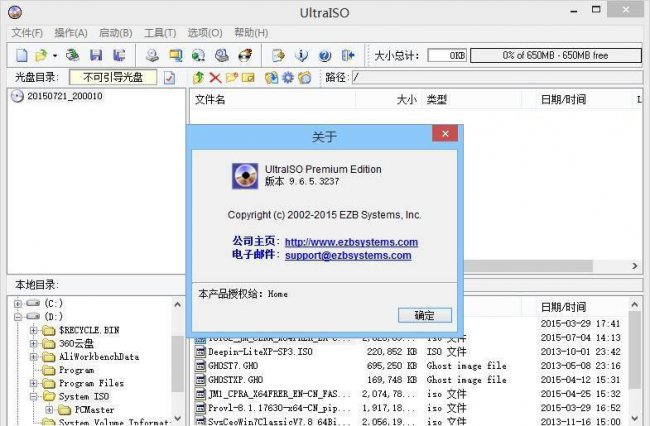The height and width of the screenshot is (426, 650).
Task: Expand the PCMaster folder node
Action: tap(49, 410)
